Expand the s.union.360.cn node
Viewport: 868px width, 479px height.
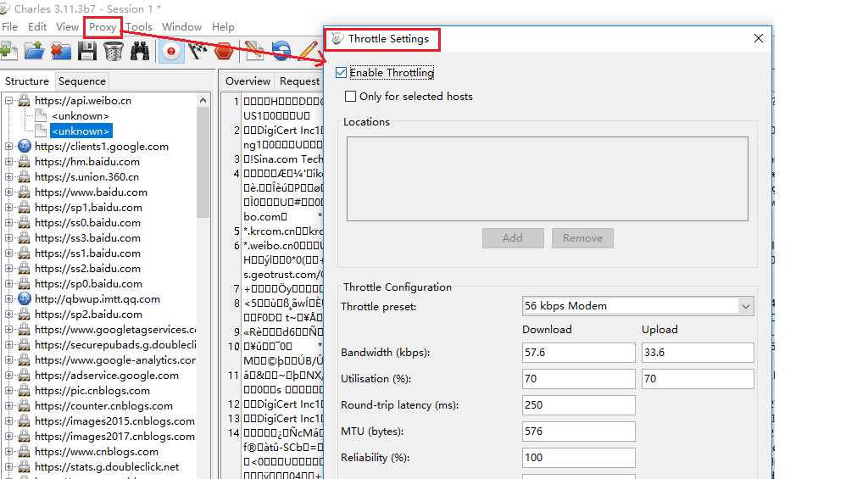coord(8,177)
